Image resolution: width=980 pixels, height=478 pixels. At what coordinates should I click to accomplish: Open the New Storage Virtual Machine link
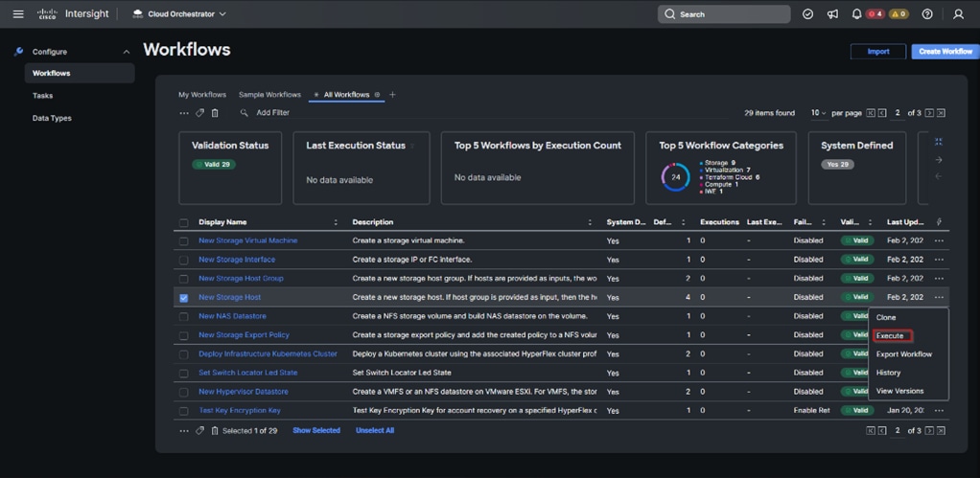point(247,240)
